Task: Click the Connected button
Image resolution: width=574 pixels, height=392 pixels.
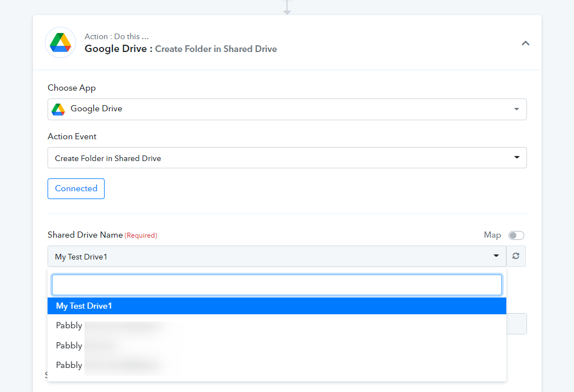Action: 76,189
